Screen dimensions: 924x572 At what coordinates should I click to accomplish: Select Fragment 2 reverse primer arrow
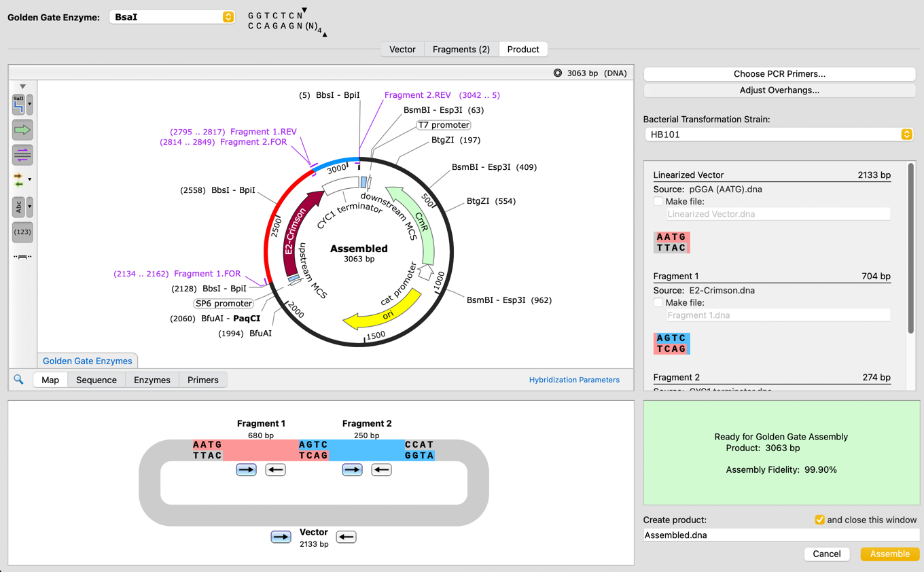pos(381,469)
